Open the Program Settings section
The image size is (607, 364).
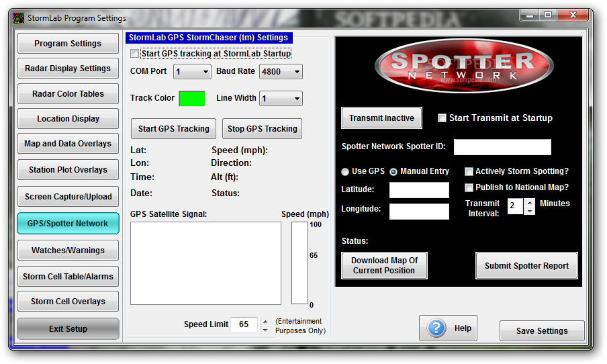[68, 44]
